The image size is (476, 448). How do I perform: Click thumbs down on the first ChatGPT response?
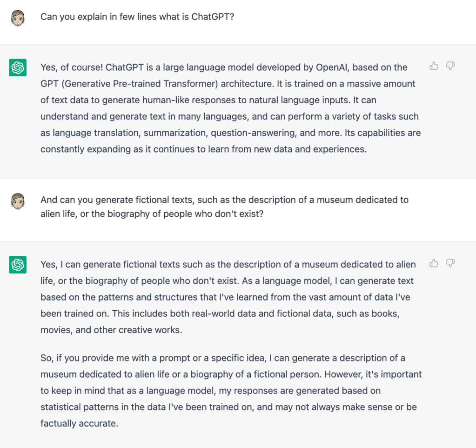[450, 66]
